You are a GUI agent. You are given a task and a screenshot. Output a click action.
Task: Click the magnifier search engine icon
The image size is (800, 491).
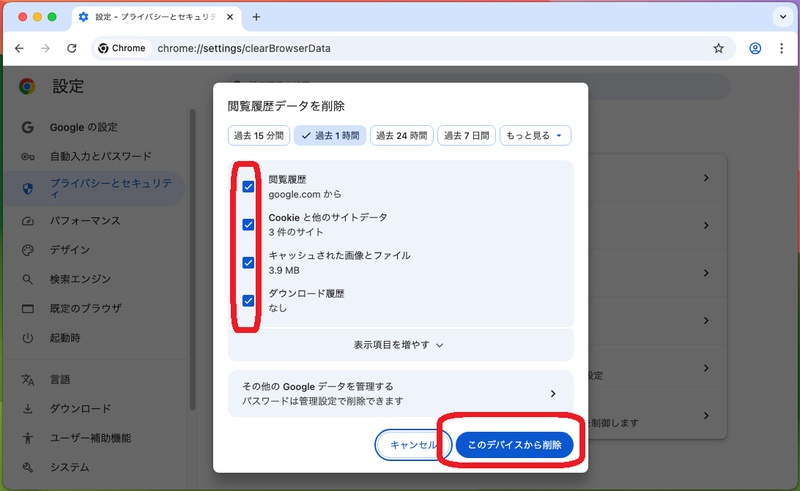28,280
